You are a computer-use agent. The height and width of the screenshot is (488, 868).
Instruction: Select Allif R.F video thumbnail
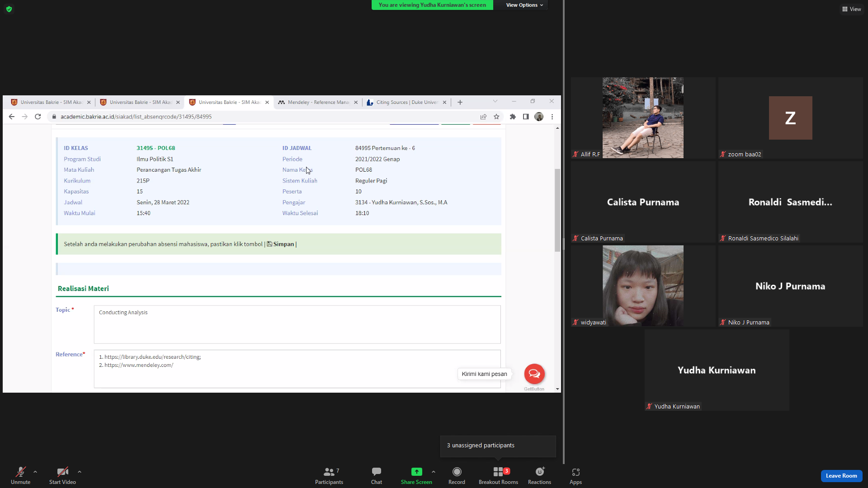[x=643, y=117]
